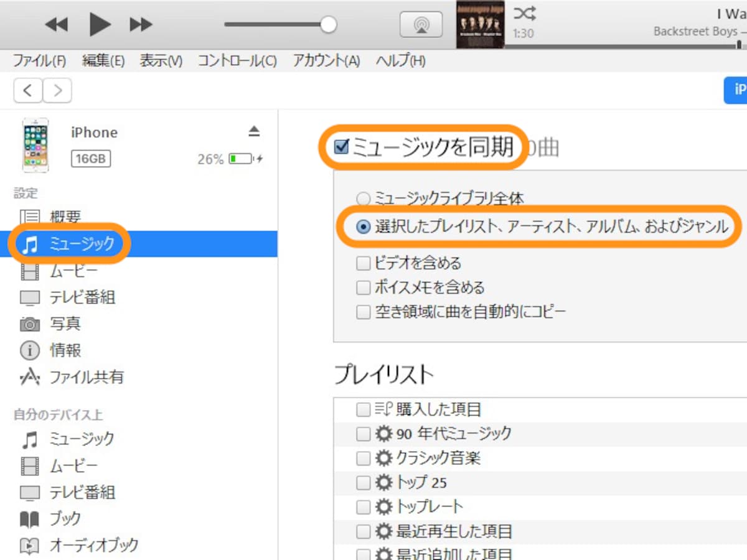The width and height of the screenshot is (747, 560).
Task: Click the play button
Action: tap(100, 24)
